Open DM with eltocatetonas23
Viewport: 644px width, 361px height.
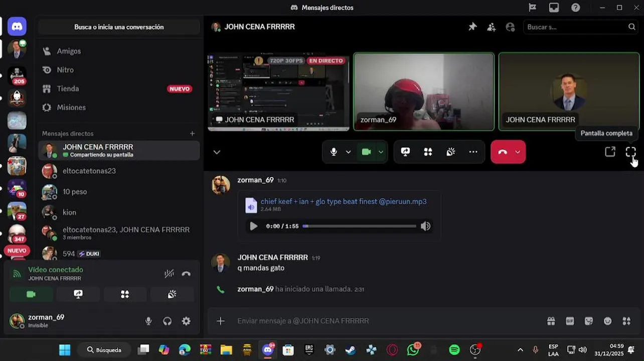(119, 171)
